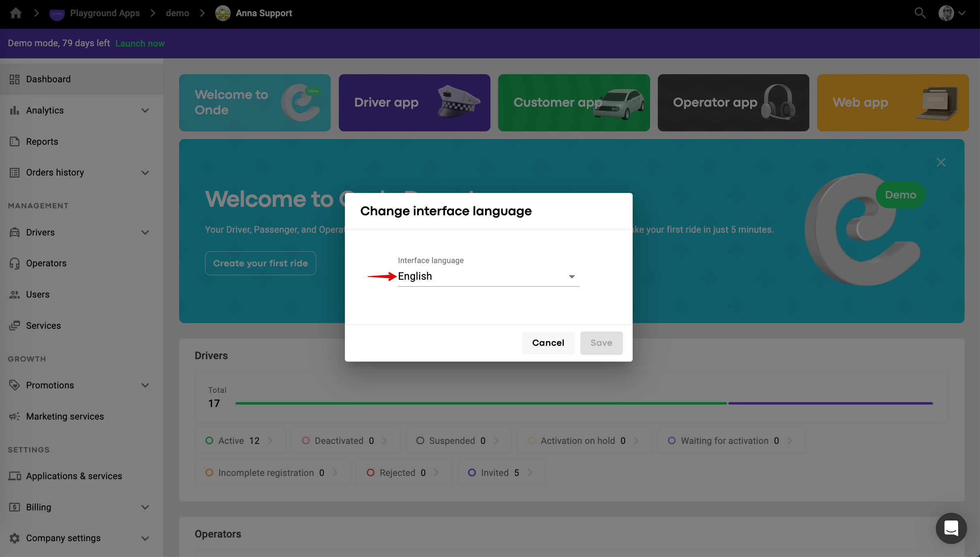
Task: Click the Launch now link
Action: (x=140, y=43)
